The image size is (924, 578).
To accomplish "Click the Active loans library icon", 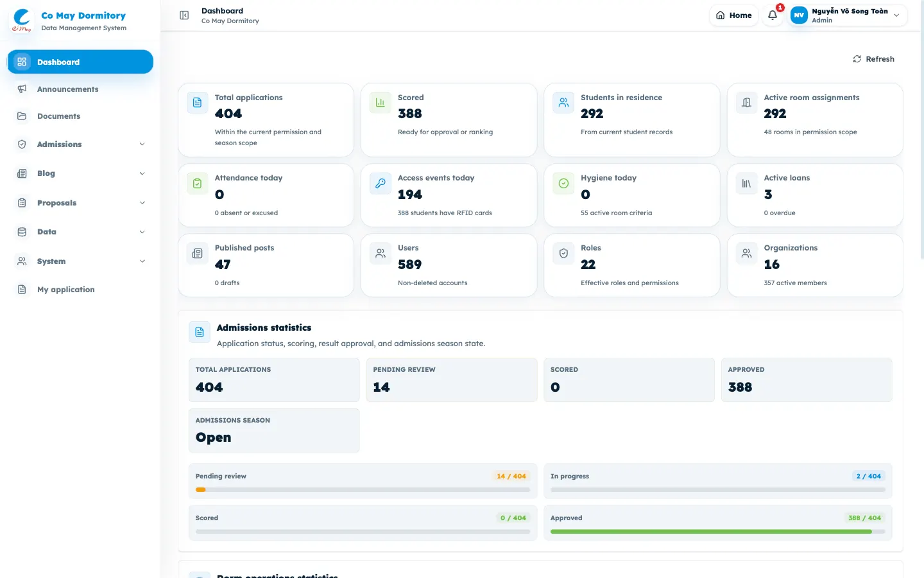I will click(x=746, y=184).
